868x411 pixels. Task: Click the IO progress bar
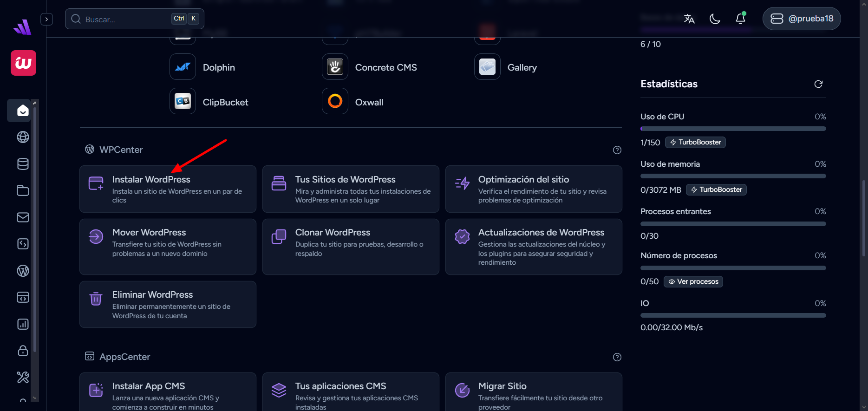tap(733, 315)
